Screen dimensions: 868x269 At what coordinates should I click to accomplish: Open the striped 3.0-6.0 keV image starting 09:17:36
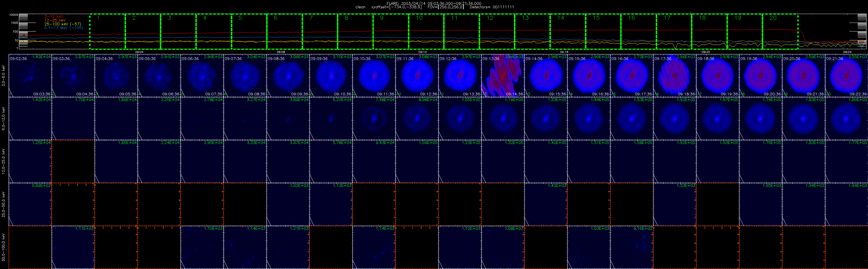[675, 76]
